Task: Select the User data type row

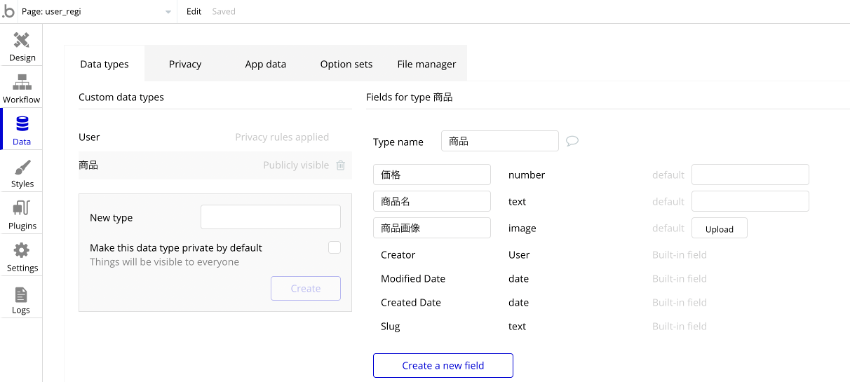Action: point(215,137)
